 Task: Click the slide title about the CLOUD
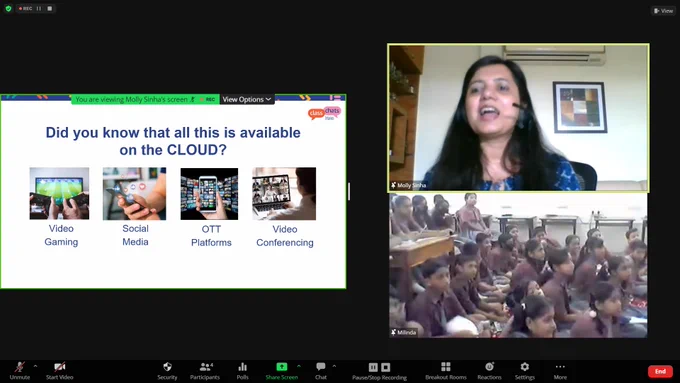point(173,141)
